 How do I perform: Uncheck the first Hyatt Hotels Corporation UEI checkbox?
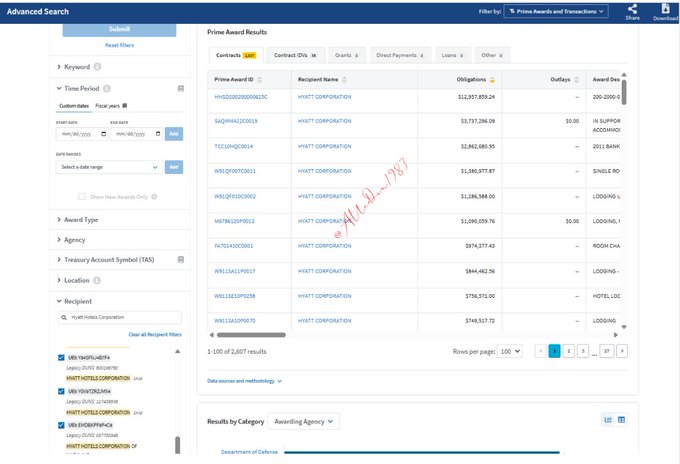pyautogui.click(x=61, y=357)
